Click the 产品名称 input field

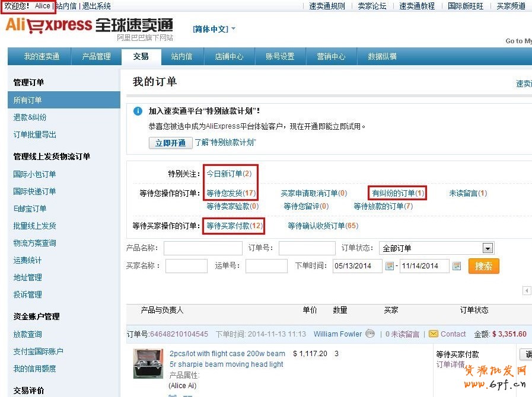[203, 248]
